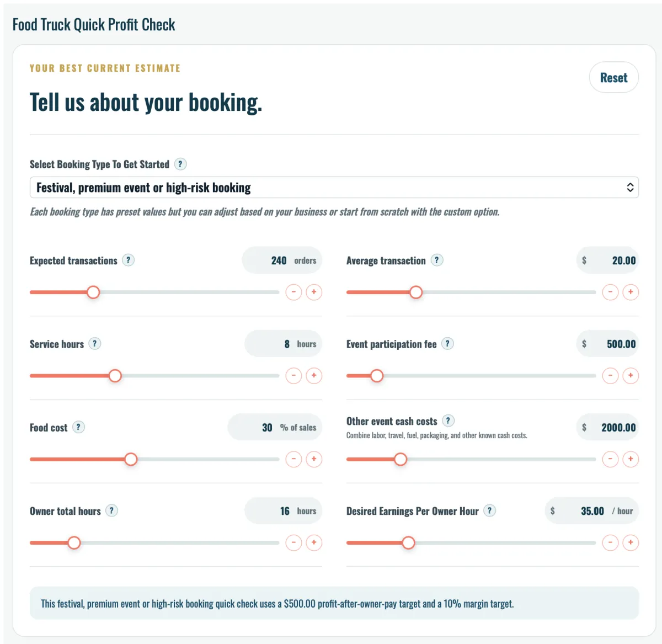This screenshot has height=644, width=662.
Task: Open Owner total hours help icon
Action: pos(111,510)
